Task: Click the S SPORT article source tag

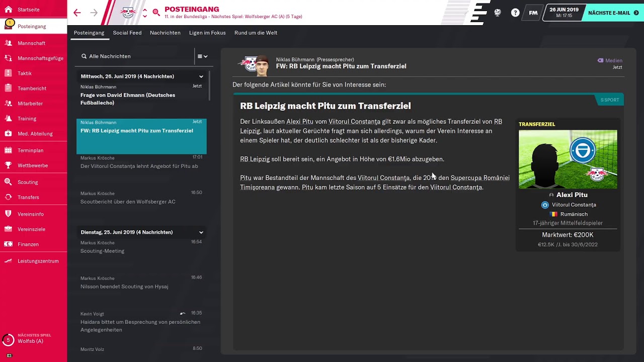Action: click(610, 100)
